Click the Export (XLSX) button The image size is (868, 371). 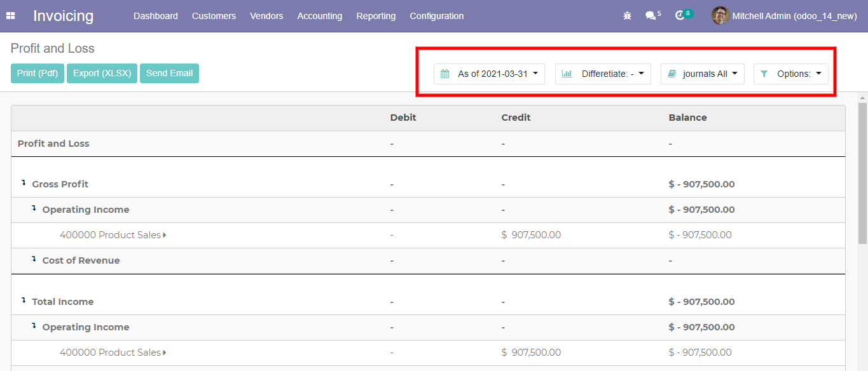[x=102, y=73]
